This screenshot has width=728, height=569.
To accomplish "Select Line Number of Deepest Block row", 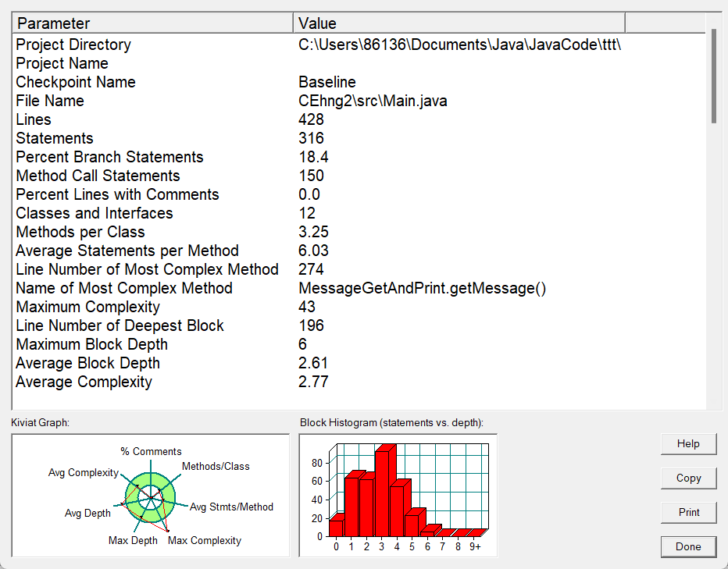I will pos(120,325).
